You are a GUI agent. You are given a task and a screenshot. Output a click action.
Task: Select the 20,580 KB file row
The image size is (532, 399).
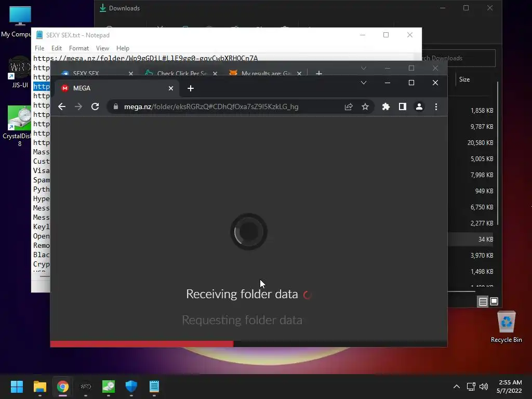[x=472, y=143]
